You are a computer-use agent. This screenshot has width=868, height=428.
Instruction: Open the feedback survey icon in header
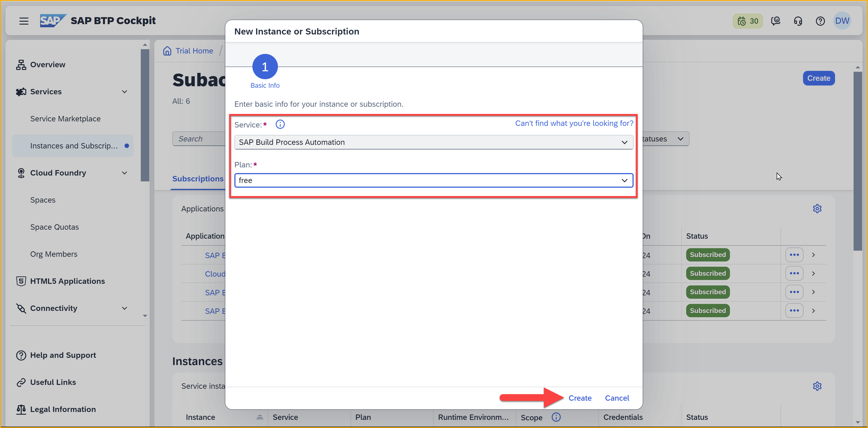(775, 21)
